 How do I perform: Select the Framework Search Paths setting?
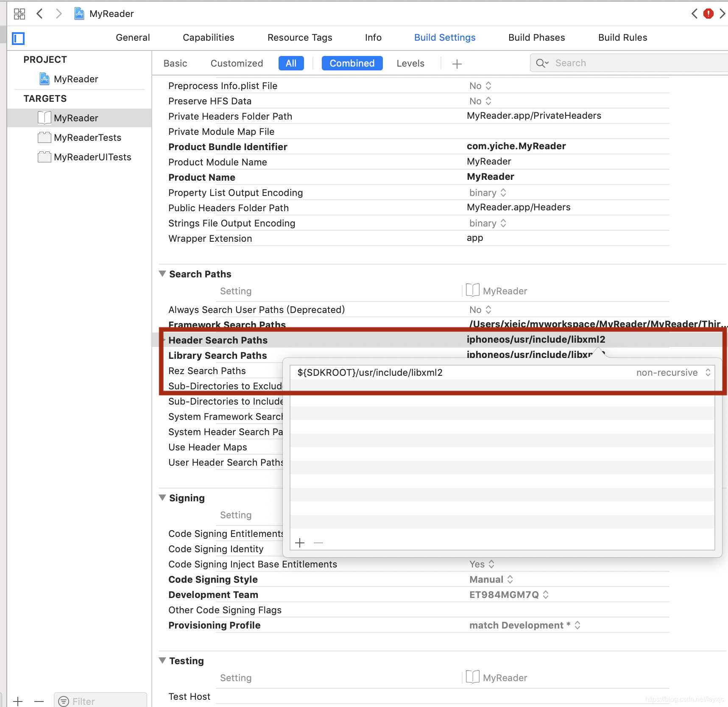tap(227, 326)
